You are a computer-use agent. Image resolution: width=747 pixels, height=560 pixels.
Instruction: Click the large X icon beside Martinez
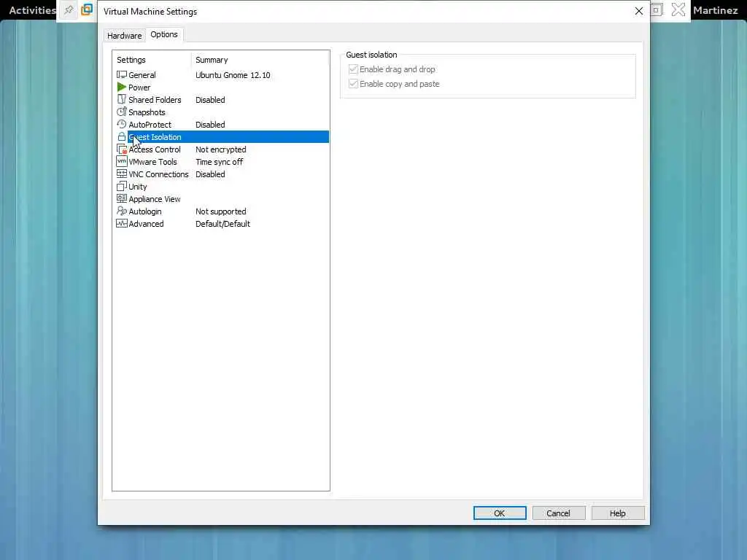(x=678, y=9)
